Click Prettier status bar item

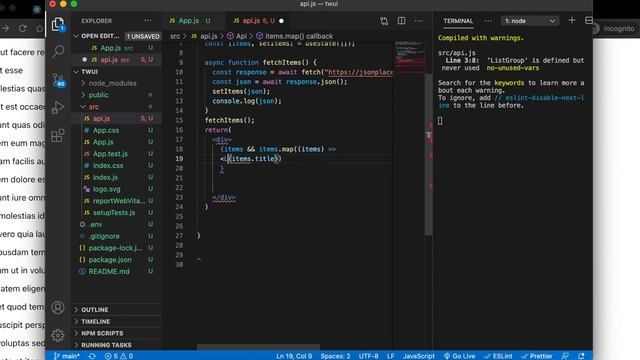click(537, 356)
